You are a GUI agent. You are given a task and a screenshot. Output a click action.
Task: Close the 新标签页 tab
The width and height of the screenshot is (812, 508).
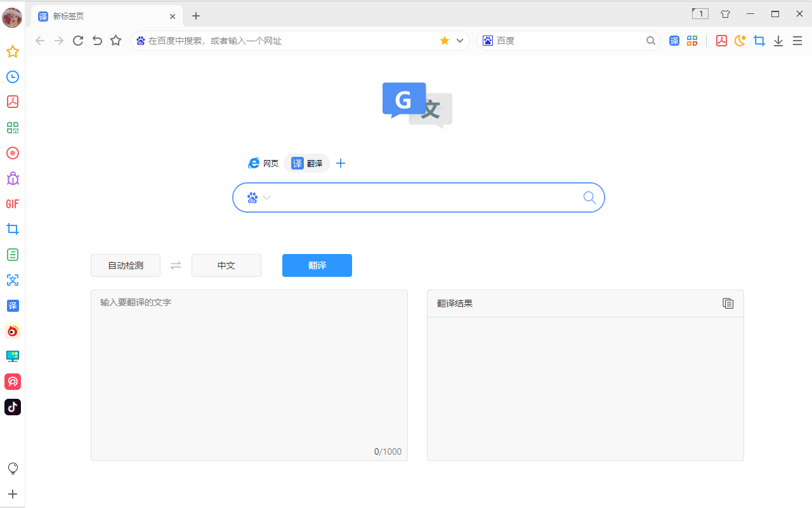[x=173, y=17]
